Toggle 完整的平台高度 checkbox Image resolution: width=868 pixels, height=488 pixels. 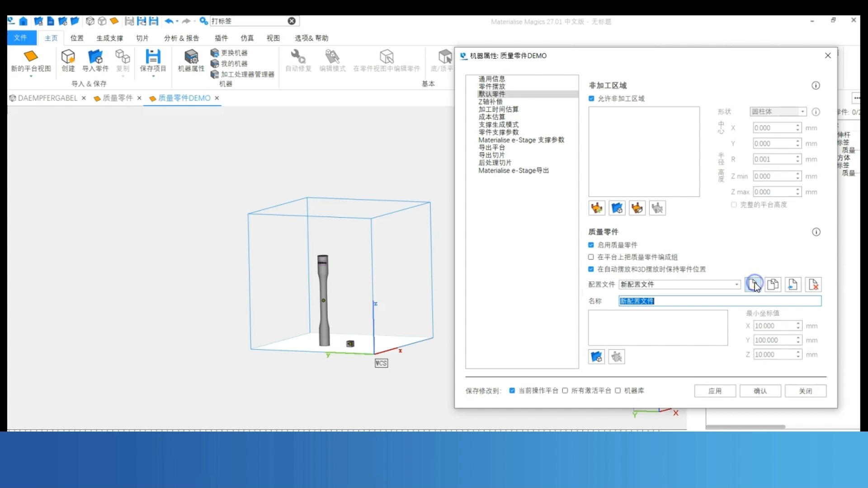tap(734, 205)
